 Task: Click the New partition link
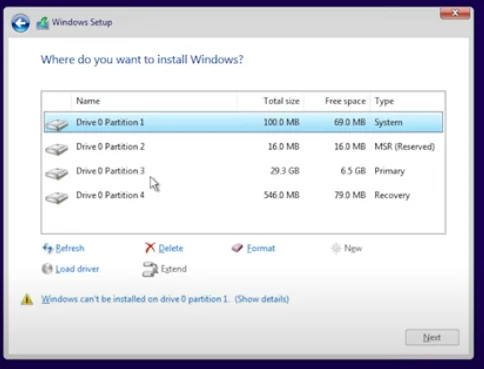(x=353, y=248)
